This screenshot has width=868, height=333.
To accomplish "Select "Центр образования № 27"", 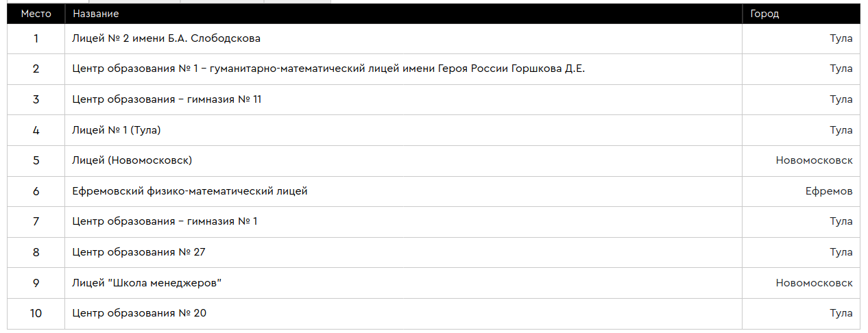I will click(x=138, y=252).
